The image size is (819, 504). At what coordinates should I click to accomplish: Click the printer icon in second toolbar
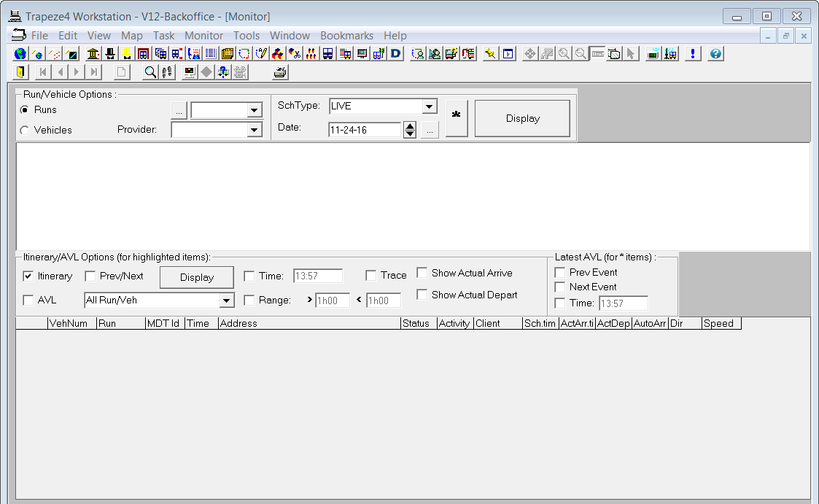coord(281,71)
